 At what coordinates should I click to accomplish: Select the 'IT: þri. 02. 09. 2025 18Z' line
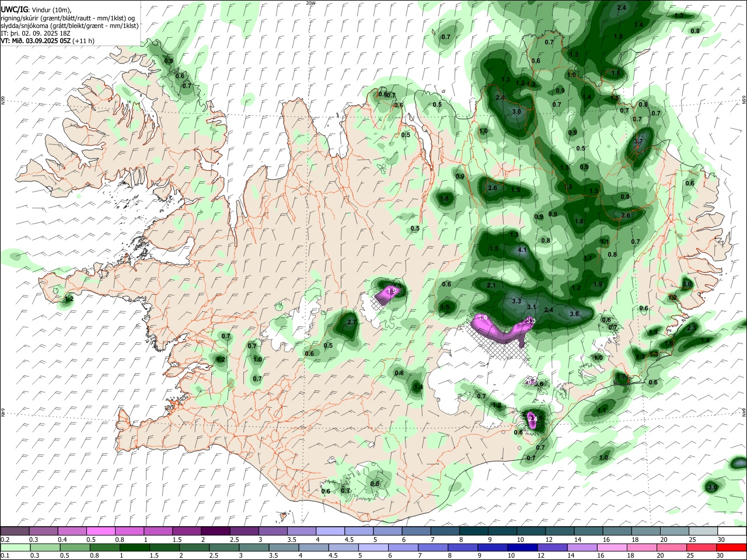(x=36, y=33)
